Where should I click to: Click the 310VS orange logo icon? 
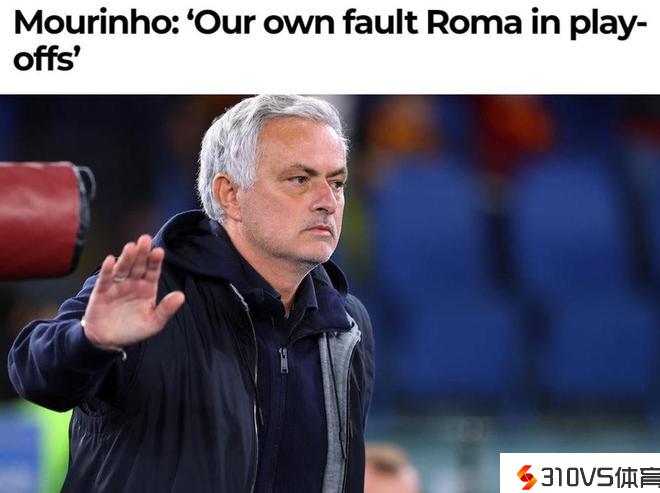[527, 477]
